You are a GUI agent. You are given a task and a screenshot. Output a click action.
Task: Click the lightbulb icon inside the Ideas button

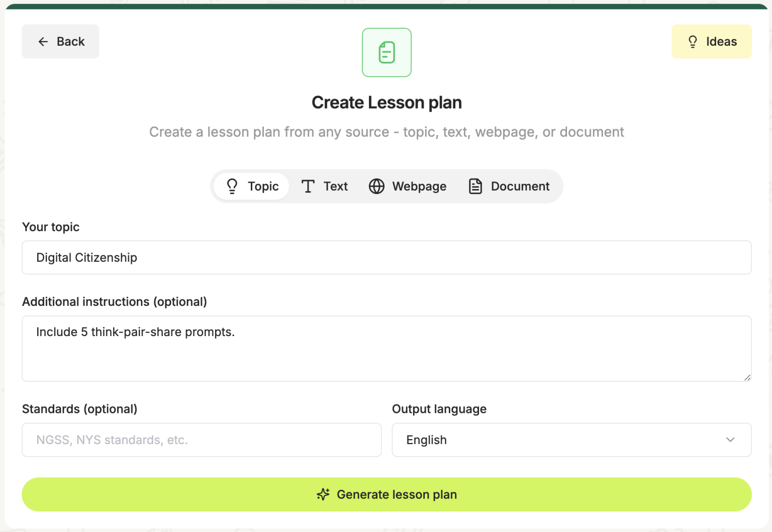[693, 41]
